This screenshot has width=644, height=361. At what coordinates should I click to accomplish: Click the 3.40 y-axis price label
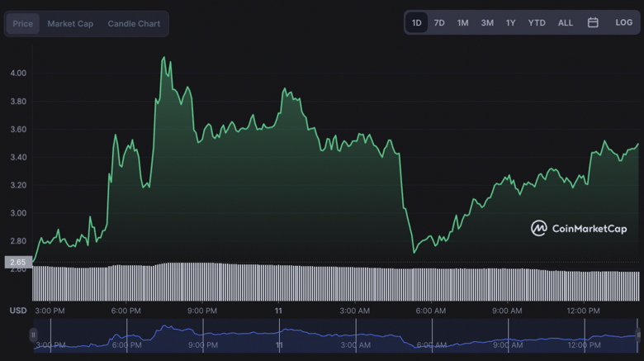pos(18,157)
